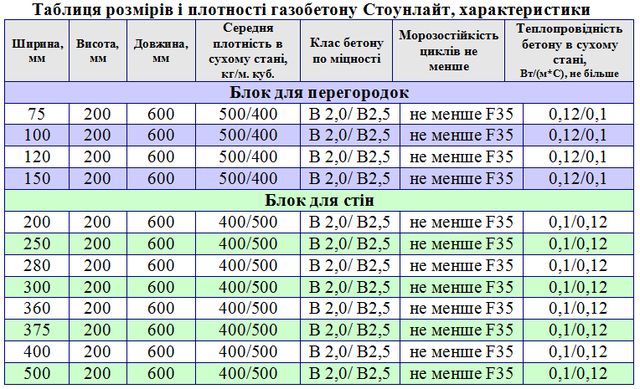Click the width cell showing 400
This screenshot has width=640, height=389.
click(x=37, y=351)
